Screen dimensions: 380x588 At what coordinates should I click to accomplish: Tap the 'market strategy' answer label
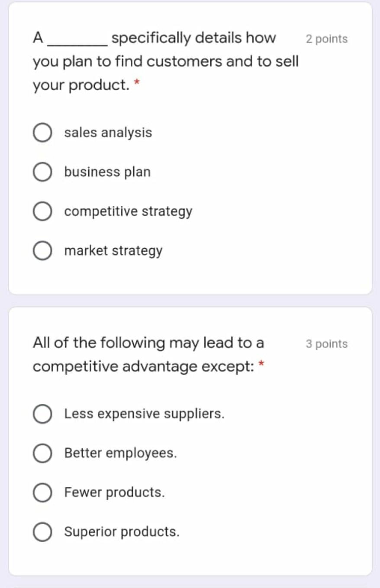click(113, 251)
